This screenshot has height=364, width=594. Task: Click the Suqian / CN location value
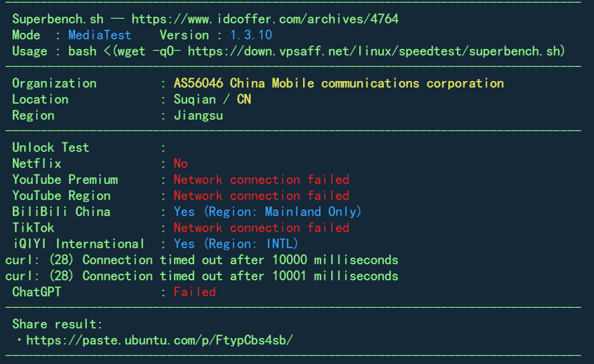pyautogui.click(x=212, y=99)
